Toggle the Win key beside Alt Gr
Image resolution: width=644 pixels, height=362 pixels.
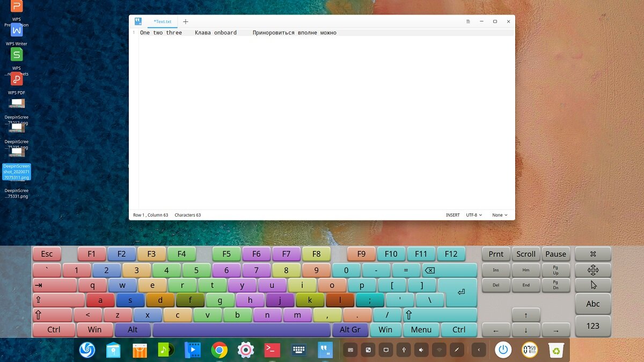tap(385, 330)
